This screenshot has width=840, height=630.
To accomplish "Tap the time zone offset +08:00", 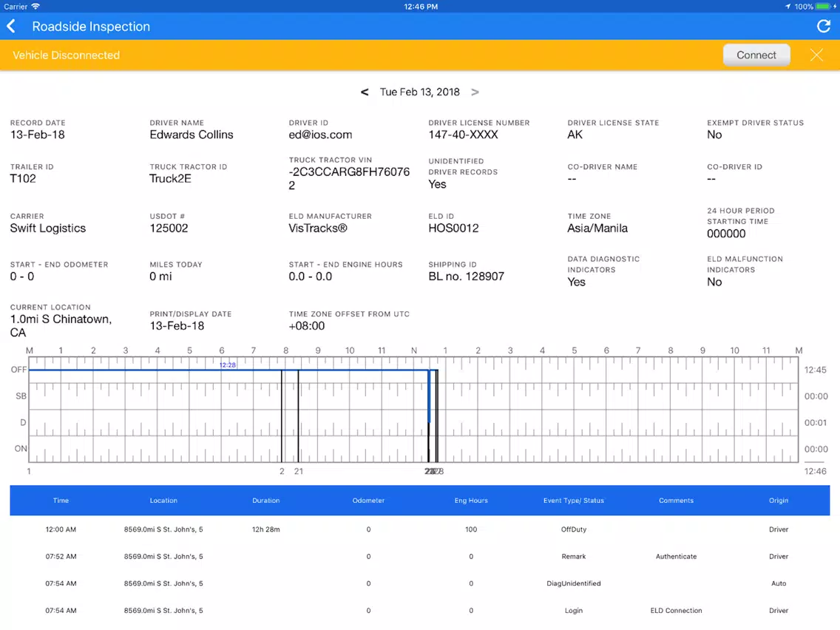I will 306,326.
